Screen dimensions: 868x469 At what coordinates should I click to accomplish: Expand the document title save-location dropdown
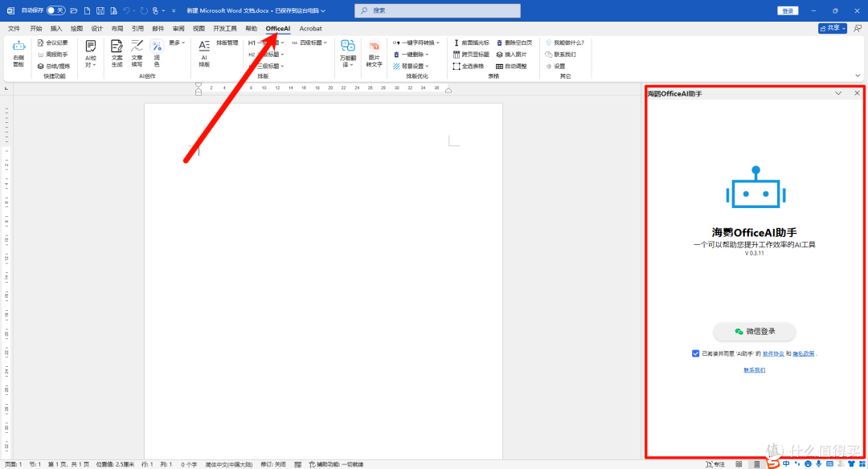pos(323,10)
